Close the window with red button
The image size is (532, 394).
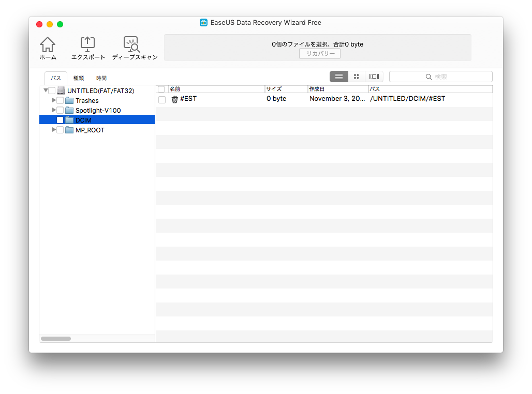click(x=39, y=24)
